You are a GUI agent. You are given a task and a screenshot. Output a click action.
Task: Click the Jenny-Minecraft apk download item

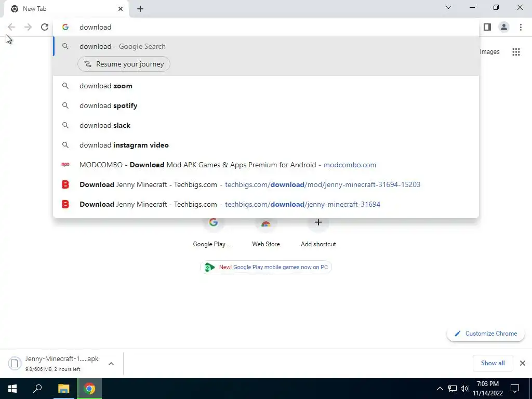click(54, 363)
